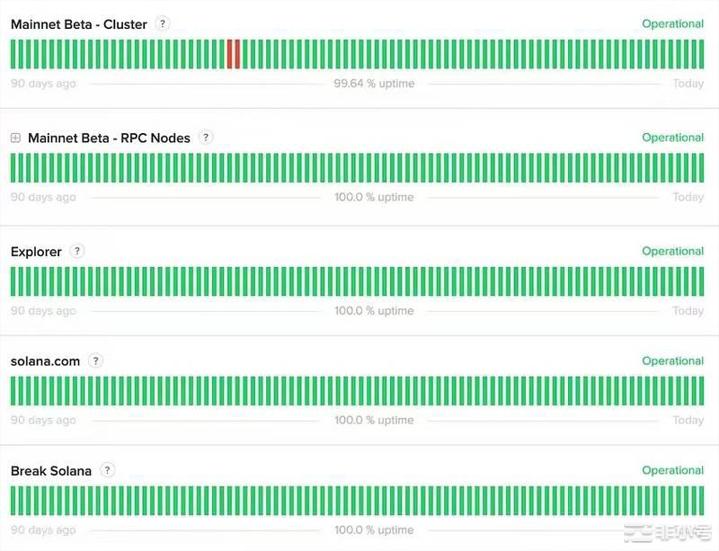The image size is (719, 551).
Task: Click the first green bar in solana.com timeline
Action: (x=14, y=392)
